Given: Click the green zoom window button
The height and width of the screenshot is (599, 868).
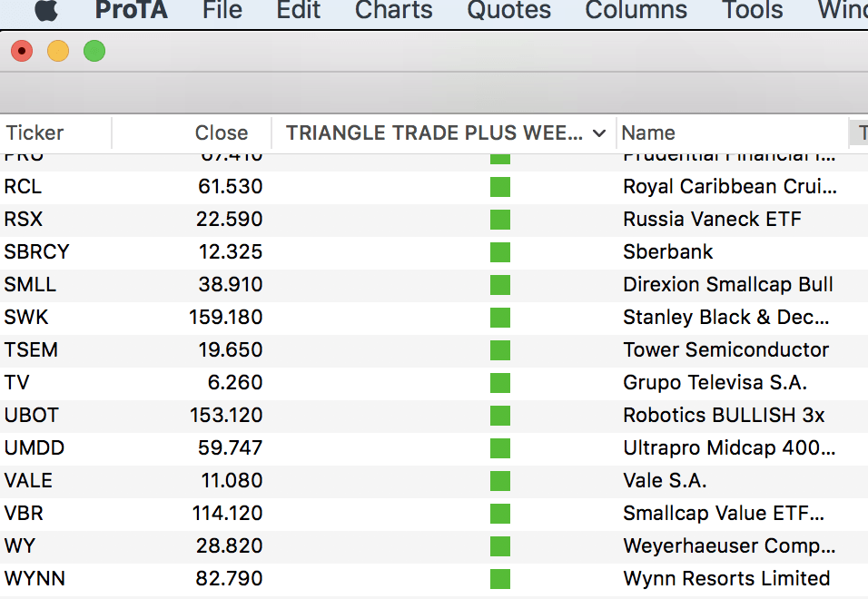Looking at the screenshot, I should coord(94,52).
